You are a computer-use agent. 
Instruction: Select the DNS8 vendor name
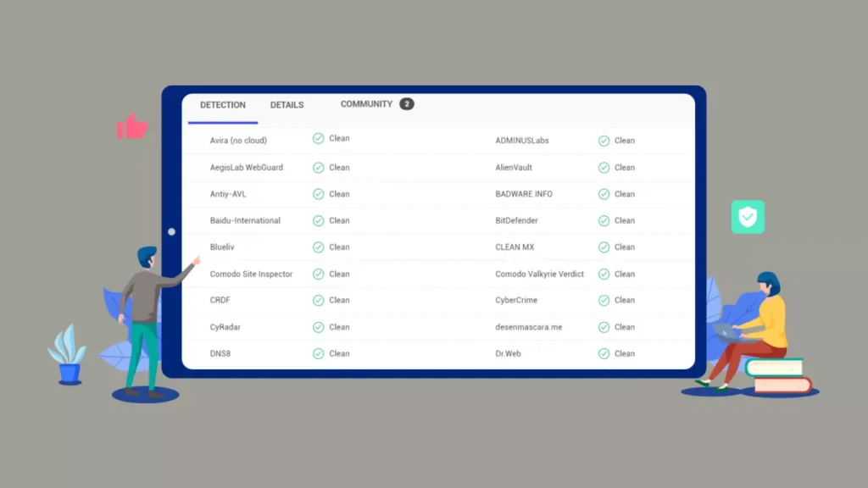(220, 353)
